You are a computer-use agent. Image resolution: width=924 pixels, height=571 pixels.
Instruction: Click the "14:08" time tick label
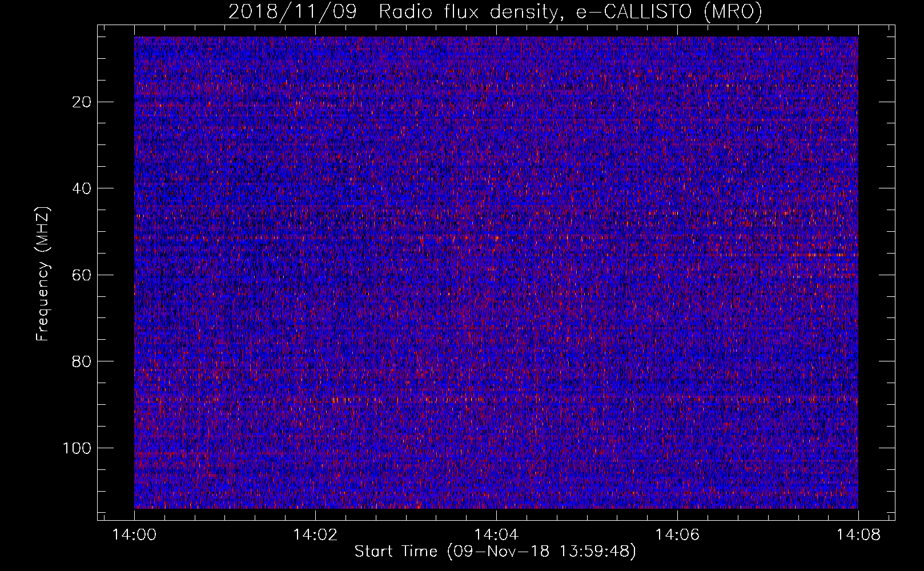(858, 535)
